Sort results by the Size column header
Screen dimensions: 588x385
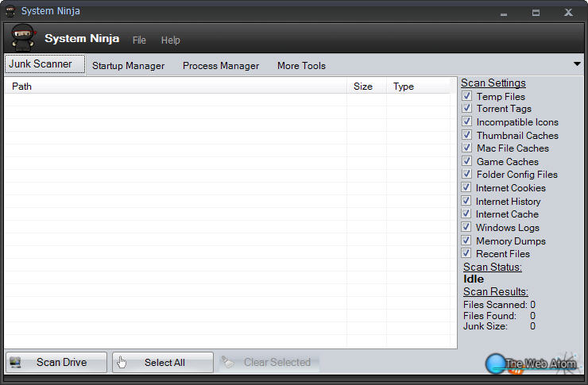(366, 87)
